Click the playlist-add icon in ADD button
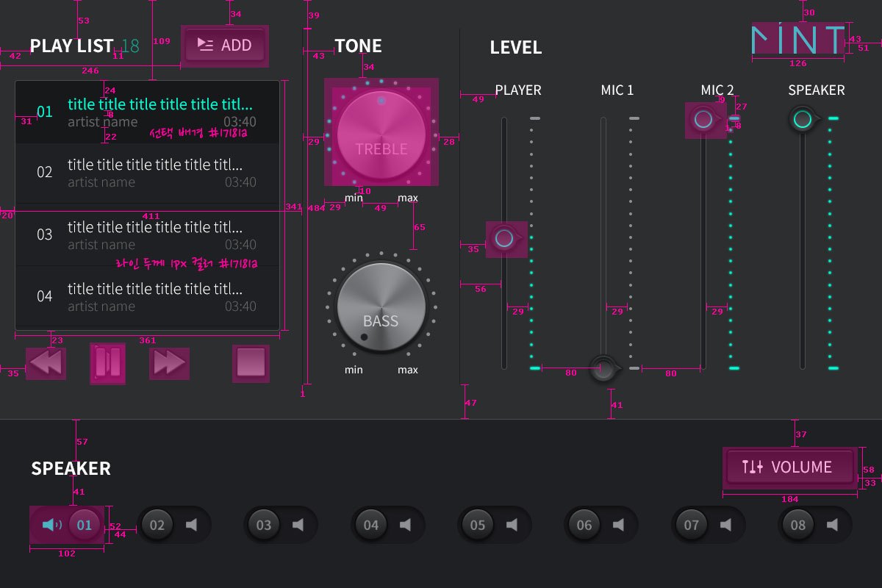This screenshot has width=882, height=588. 205,45
